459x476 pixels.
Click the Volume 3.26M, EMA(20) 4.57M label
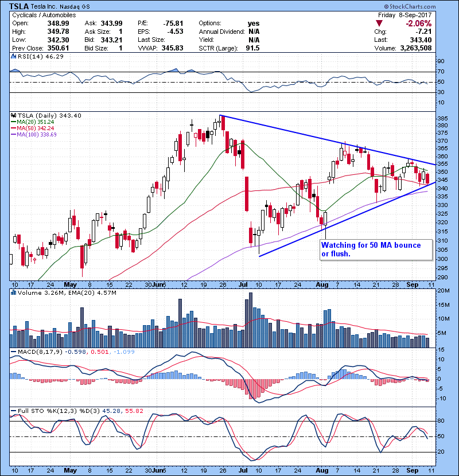coord(67,293)
